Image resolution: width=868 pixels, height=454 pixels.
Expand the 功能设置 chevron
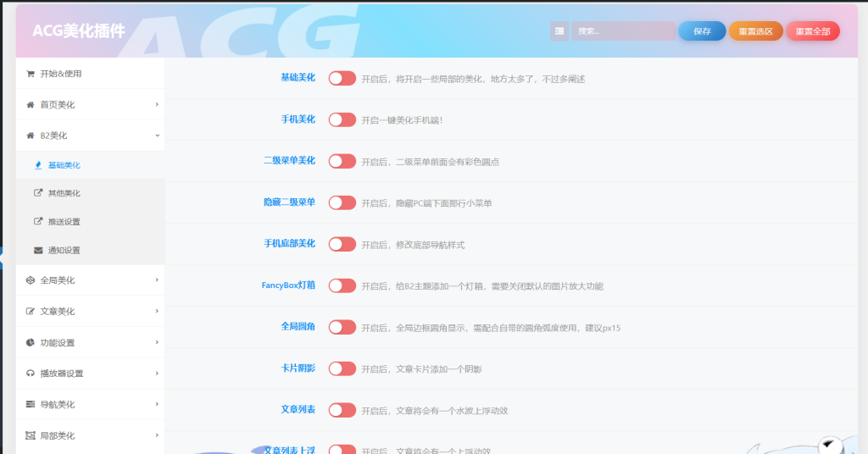pos(157,341)
